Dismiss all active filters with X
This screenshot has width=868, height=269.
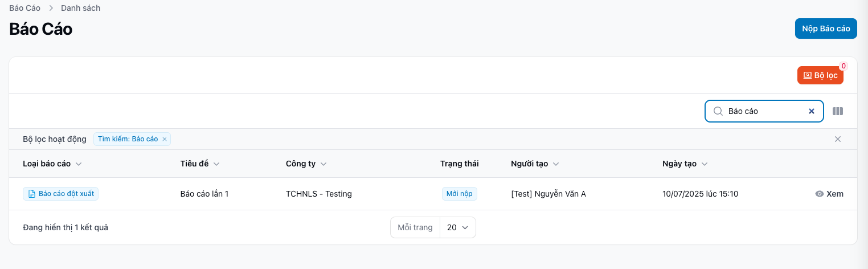coord(837,139)
